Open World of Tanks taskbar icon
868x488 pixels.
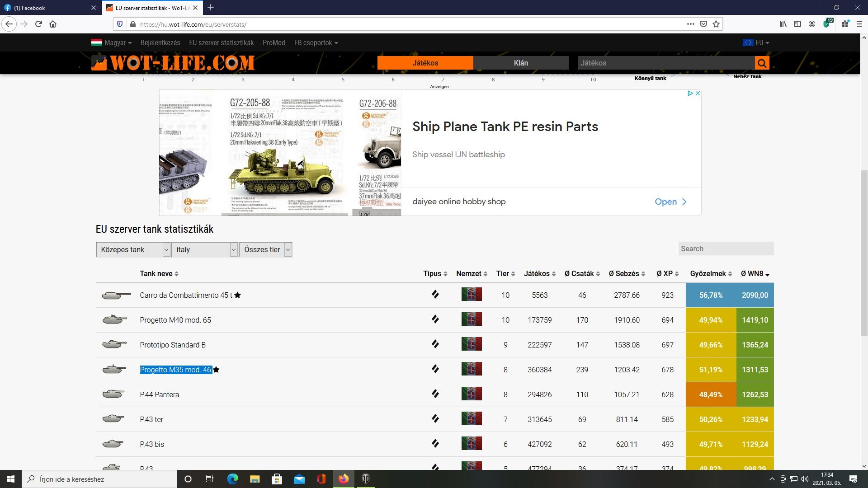pos(365,479)
